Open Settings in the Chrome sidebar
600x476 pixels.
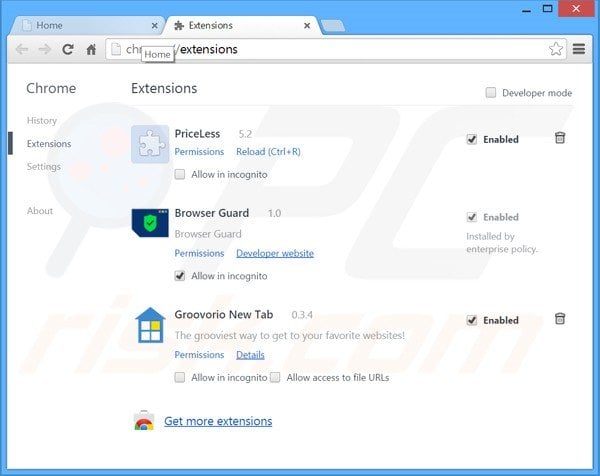pyautogui.click(x=44, y=166)
